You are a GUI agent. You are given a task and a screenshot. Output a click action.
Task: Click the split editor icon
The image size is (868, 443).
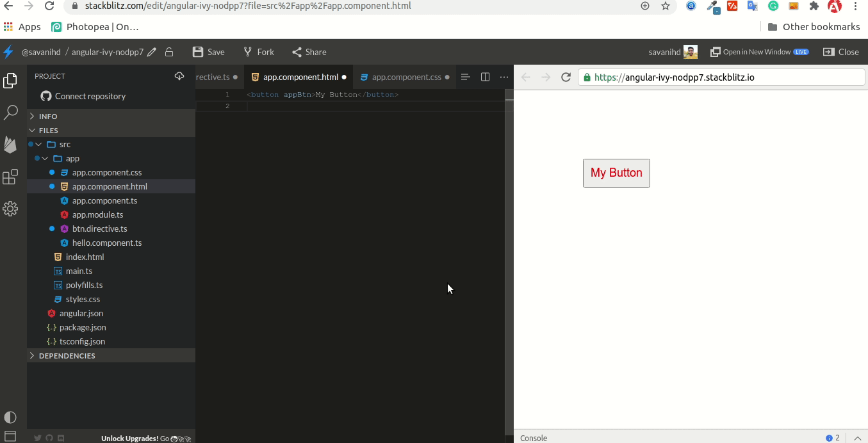(x=485, y=77)
